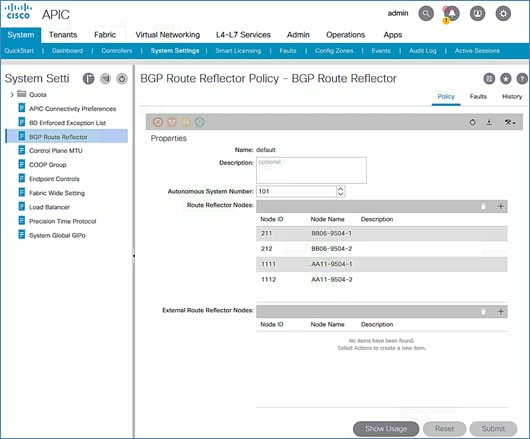Image resolution: width=530 pixels, height=439 pixels.
Task: Click the first round icon beside the policy title
Action: (489, 79)
